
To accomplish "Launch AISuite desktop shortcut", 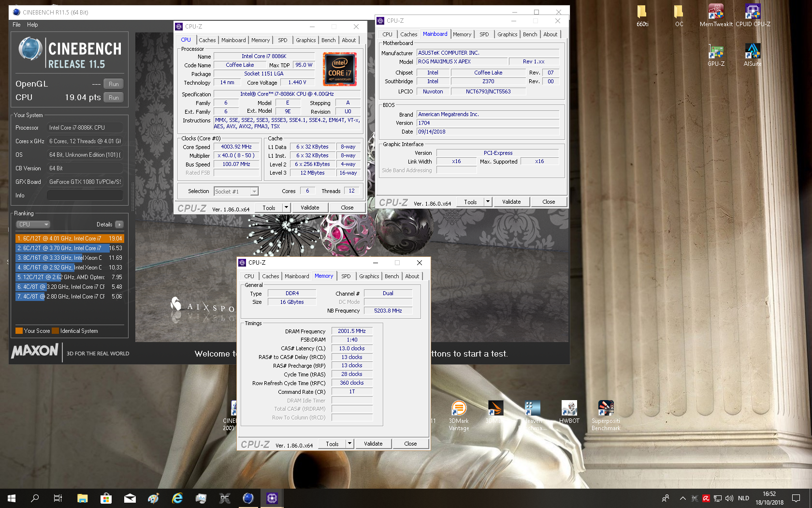I will [753, 55].
